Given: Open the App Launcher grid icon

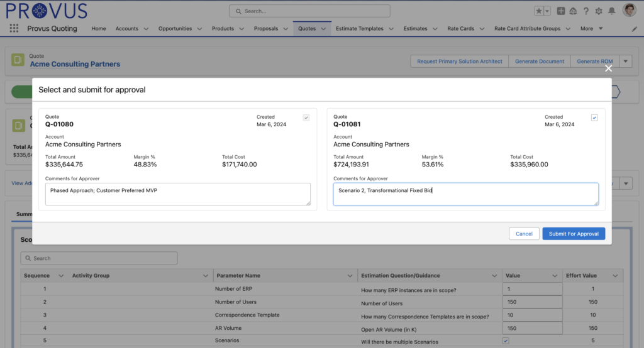Looking at the screenshot, I should click(14, 28).
